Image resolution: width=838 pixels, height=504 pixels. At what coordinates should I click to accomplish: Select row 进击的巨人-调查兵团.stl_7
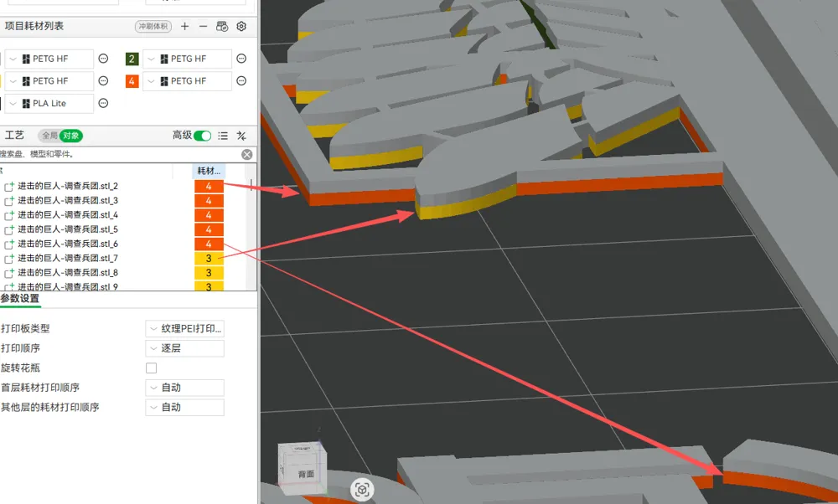coord(68,258)
